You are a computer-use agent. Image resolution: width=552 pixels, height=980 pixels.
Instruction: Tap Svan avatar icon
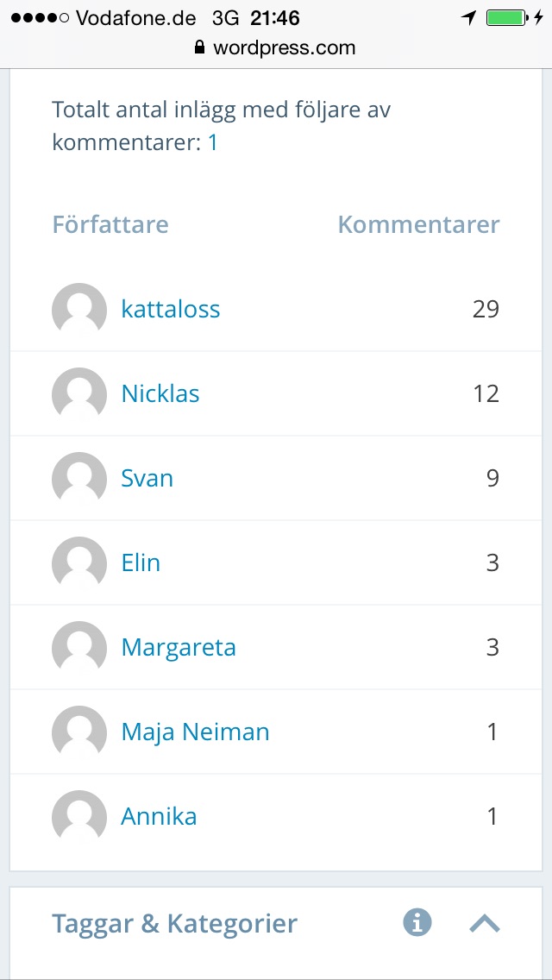79,478
